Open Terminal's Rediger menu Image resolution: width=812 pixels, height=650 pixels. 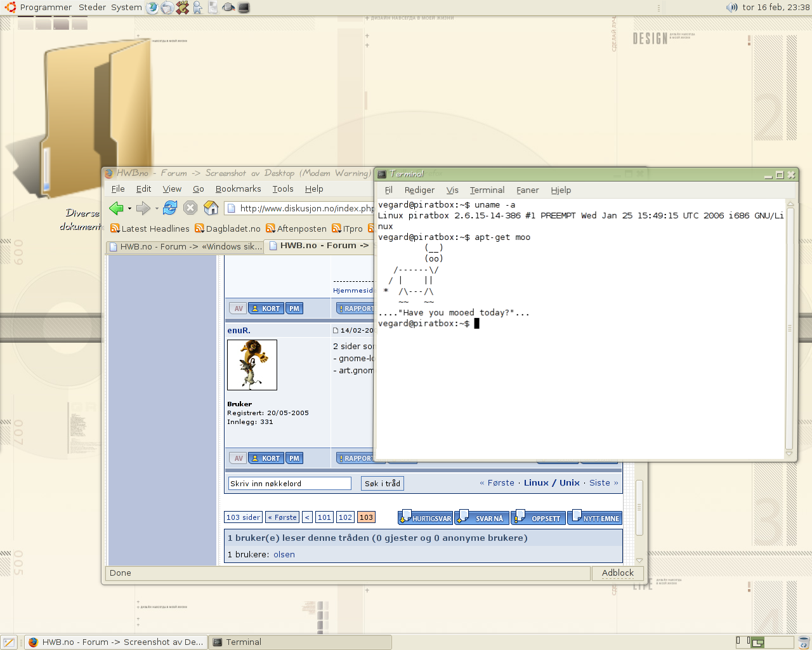click(x=419, y=190)
